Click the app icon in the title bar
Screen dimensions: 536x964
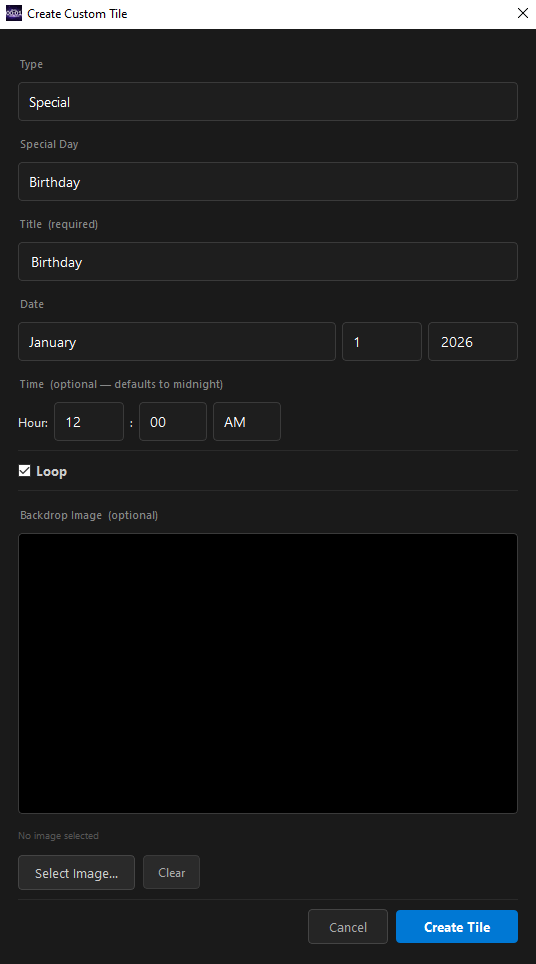(14, 14)
